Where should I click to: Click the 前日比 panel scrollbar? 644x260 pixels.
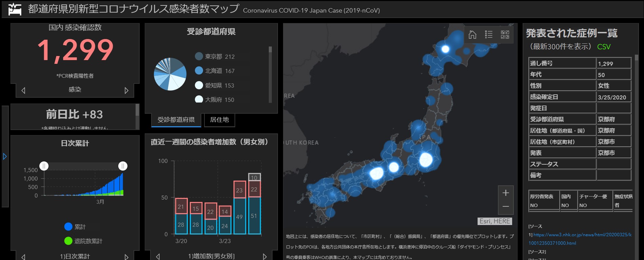tap(137, 110)
